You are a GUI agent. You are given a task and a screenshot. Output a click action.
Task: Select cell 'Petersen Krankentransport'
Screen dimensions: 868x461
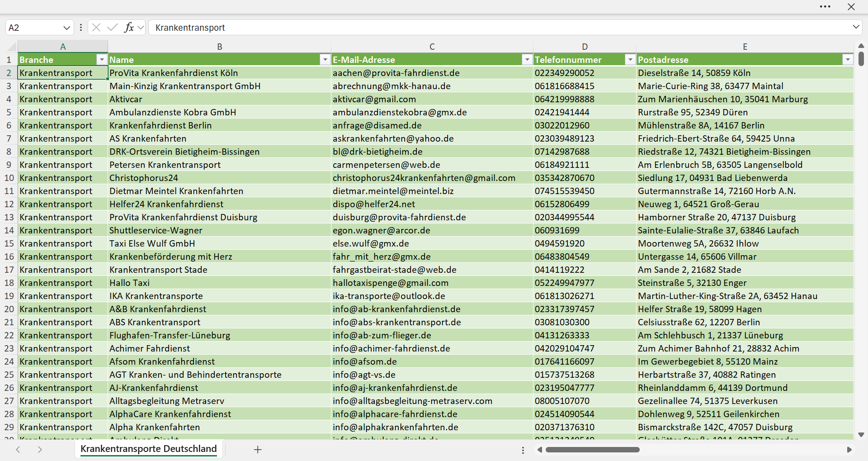click(220, 165)
